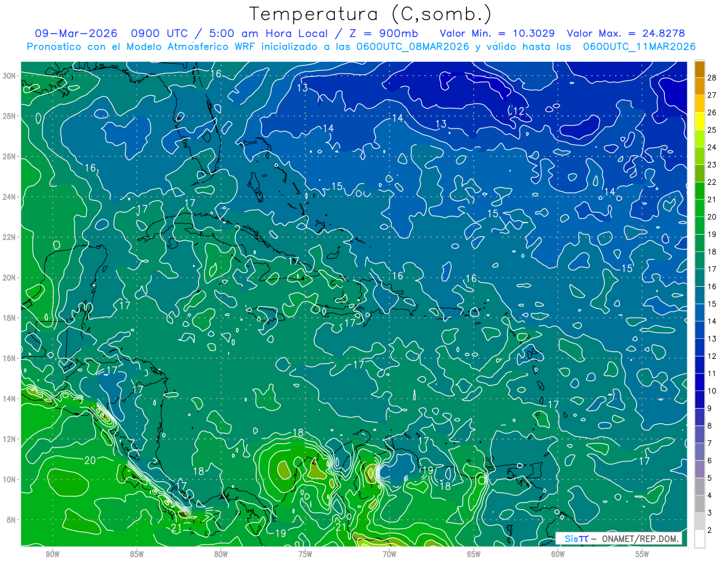Click the 12N latitude axis label
The width and height of the screenshot is (728, 562).
click(x=10, y=439)
